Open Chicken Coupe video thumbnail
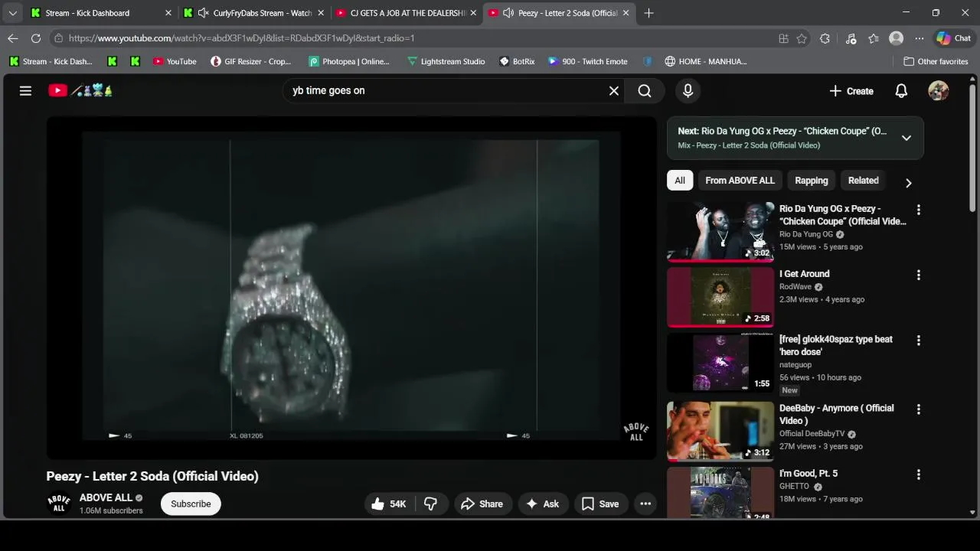980x551 pixels. click(720, 231)
